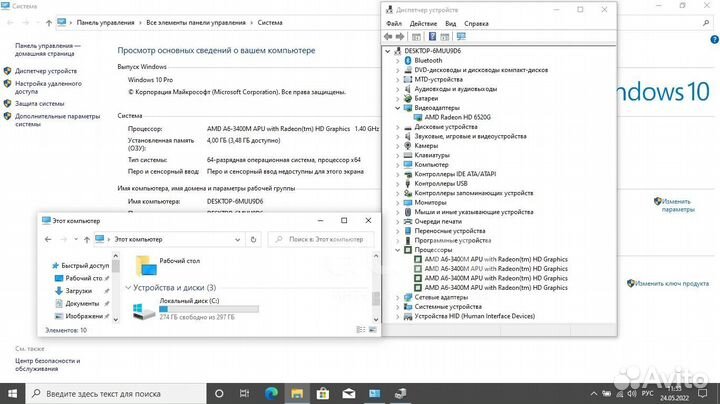
Task: Open Центр безопасности и обслуживания link
Action: 47,365
